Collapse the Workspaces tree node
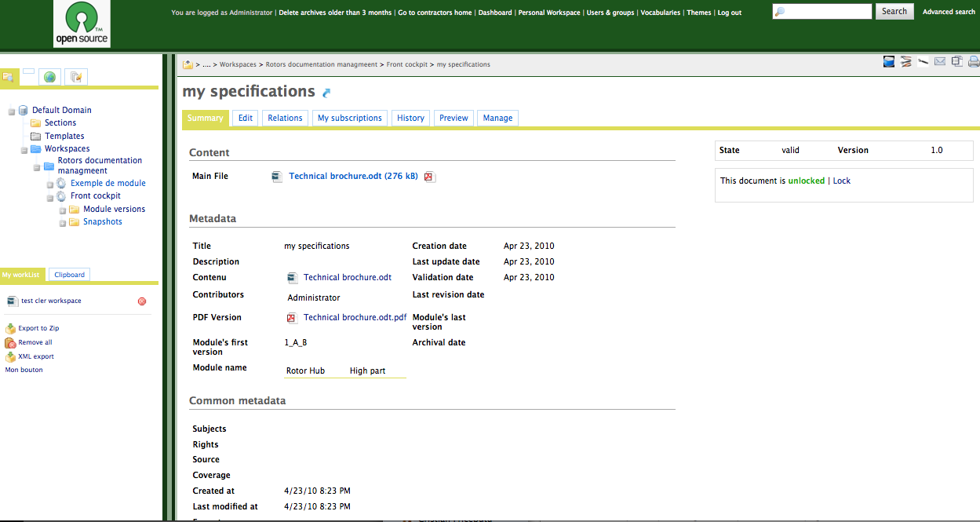The image size is (980, 522). coord(24,148)
